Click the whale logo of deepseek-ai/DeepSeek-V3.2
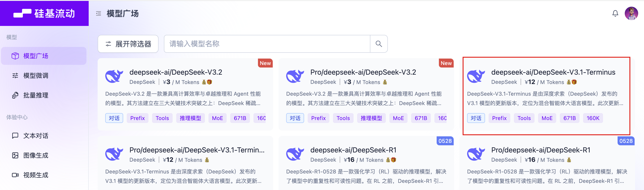The image size is (644, 190). pos(114,76)
